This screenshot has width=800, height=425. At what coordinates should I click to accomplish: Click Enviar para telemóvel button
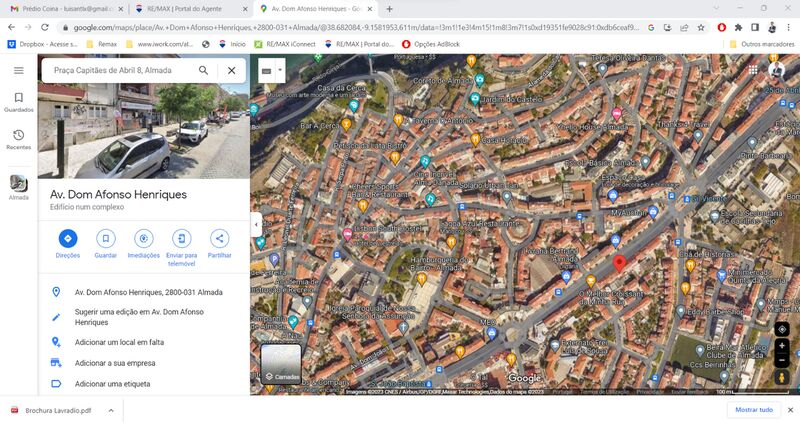pos(182,248)
